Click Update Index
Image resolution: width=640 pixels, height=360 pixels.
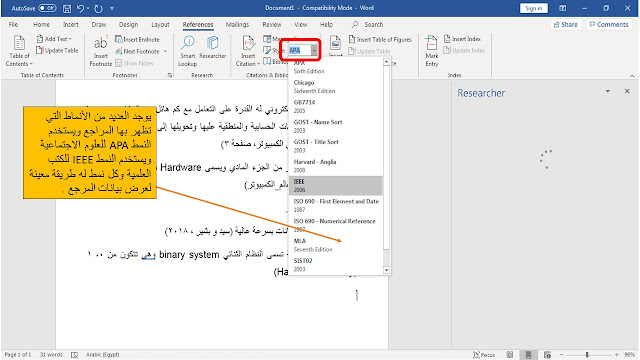(464, 51)
